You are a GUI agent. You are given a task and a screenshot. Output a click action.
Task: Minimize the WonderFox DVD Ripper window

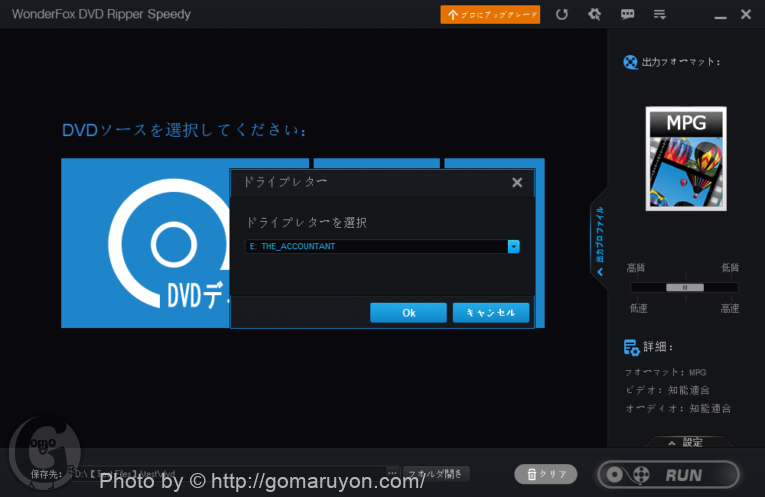pyautogui.click(x=720, y=17)
